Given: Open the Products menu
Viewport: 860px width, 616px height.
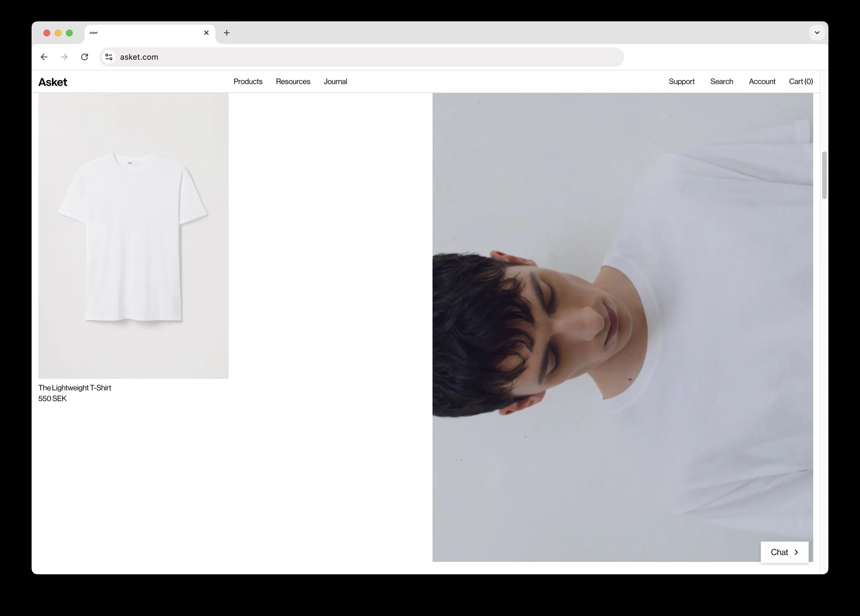Looking at the screenshot, I should point(248,82).
